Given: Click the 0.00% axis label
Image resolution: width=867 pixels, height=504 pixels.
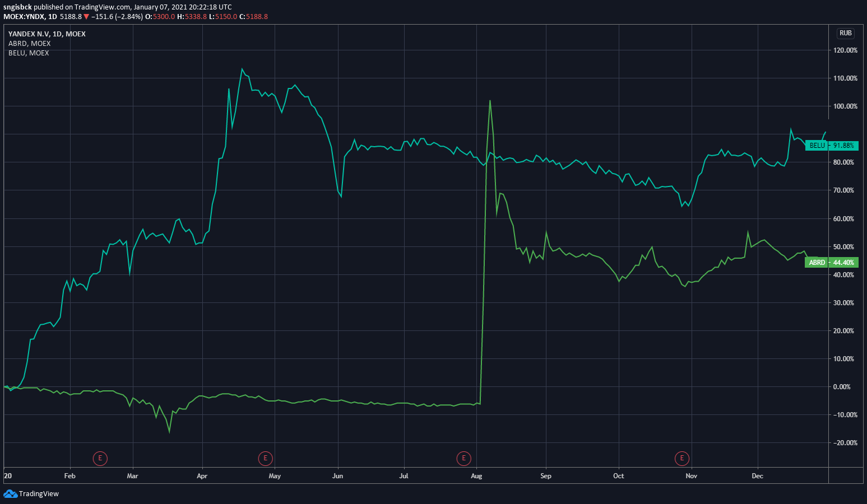Looking at the screenshot, I should (x=842, y=387).
